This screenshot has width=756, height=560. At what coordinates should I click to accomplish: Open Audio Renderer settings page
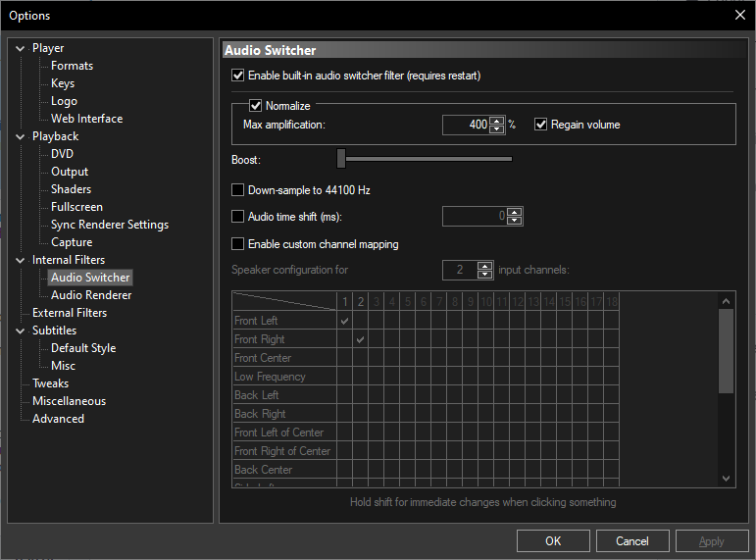point(91,295)
